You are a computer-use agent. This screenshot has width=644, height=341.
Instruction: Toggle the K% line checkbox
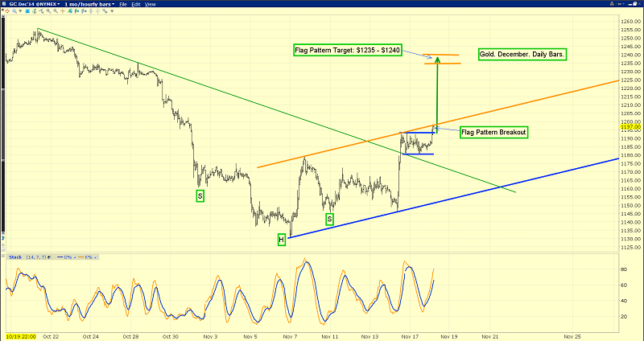95,257
